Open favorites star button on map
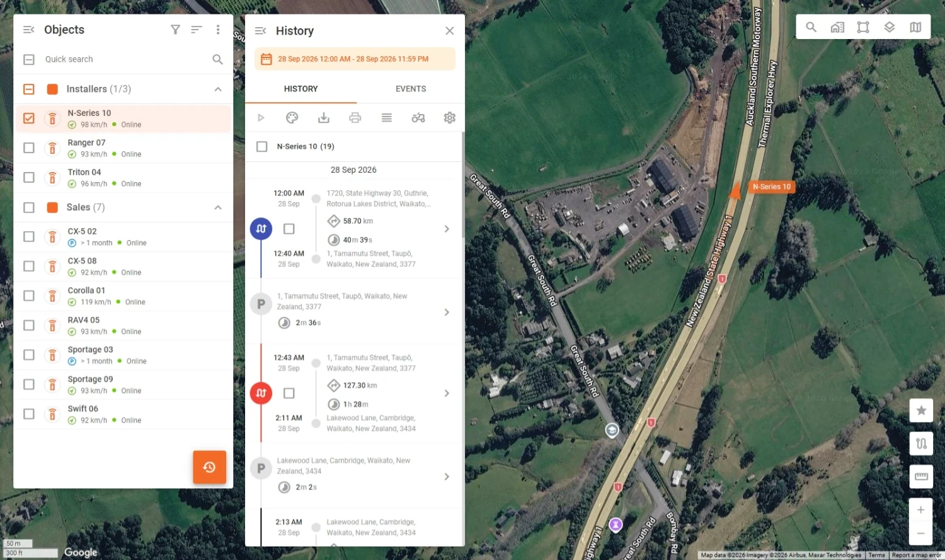945x560 pixels. (921, 411)
